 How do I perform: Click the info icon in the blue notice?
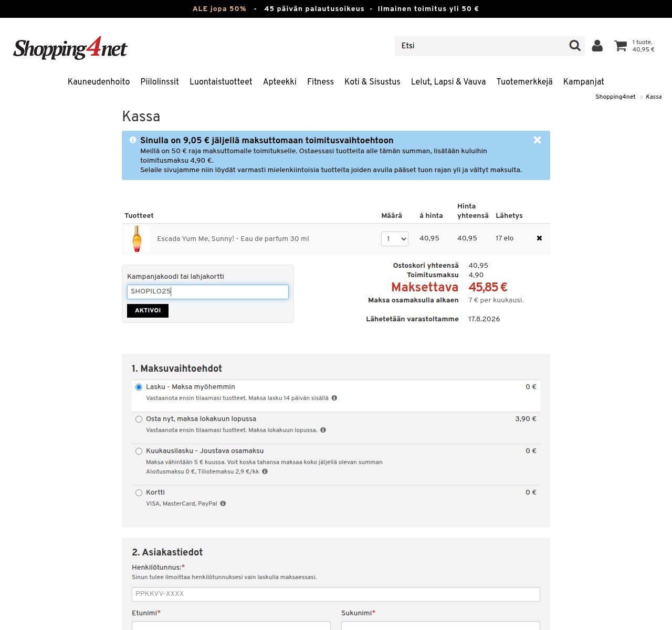(133, 140)
